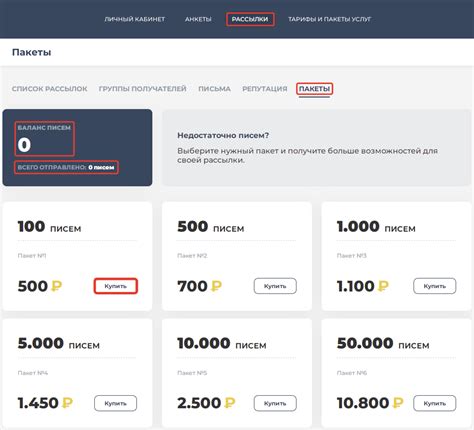This screenshot has width=474, height=430.
Task: Click the 500 ₽ price
Action: pyautogui.click(x=40, y=286)
